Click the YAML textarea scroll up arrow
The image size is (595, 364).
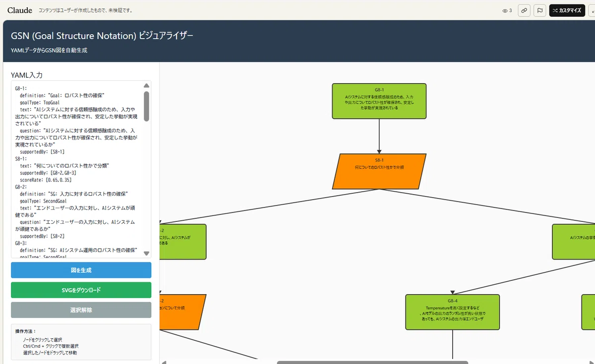[x=146, y=85]
